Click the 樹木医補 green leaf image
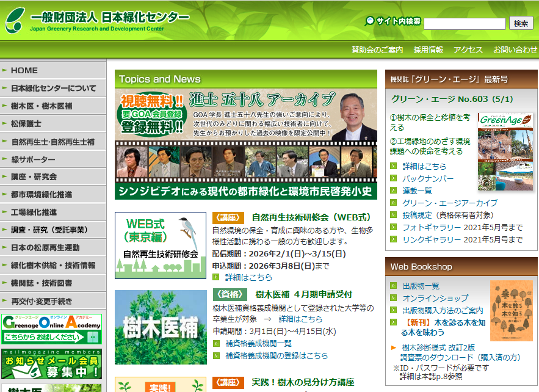Screen dimensions: 539x392 pyautogui.click(x=161, y=327)
